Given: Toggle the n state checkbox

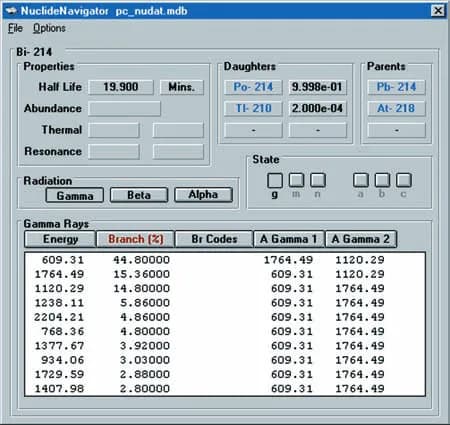Looking at the screenshot, I should tap(318, 180).
